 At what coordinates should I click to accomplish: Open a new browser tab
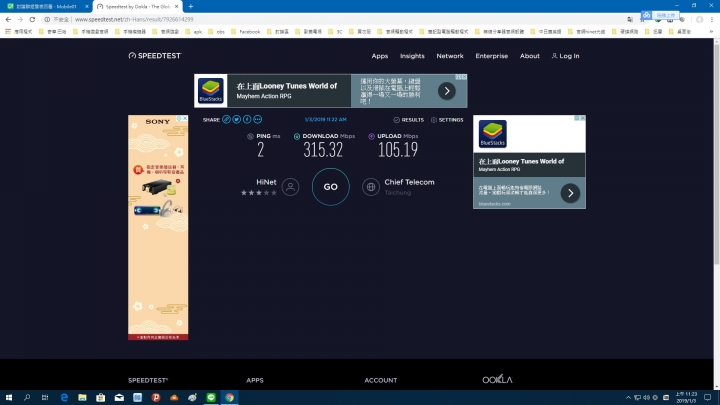[x=191, y=6]
